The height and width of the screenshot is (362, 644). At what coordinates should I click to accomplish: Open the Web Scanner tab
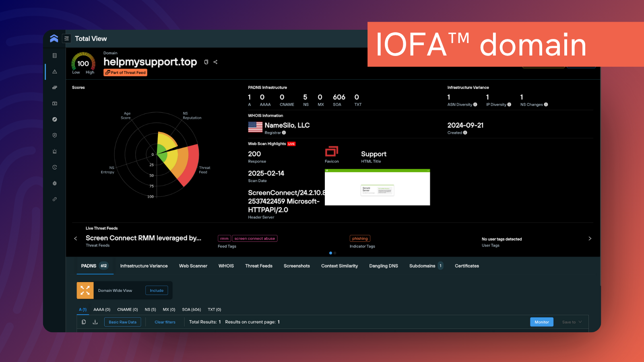pos(193,266)
